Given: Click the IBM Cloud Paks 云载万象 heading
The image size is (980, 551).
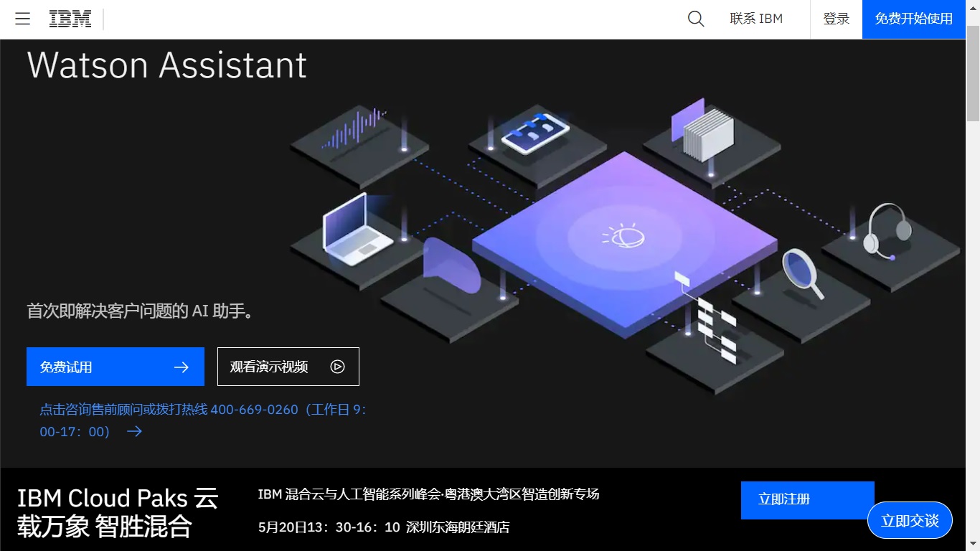Looking at the screenshot, I should (118, 512).
